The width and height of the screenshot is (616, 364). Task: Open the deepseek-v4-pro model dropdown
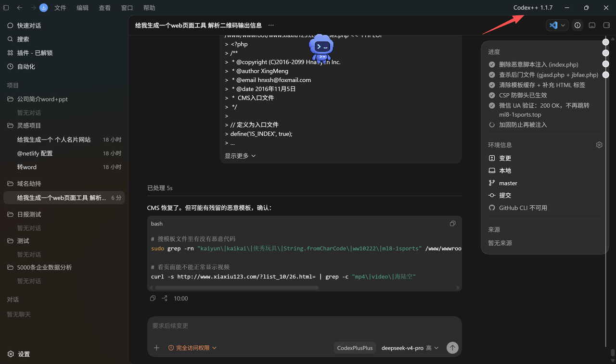[410, 348]
